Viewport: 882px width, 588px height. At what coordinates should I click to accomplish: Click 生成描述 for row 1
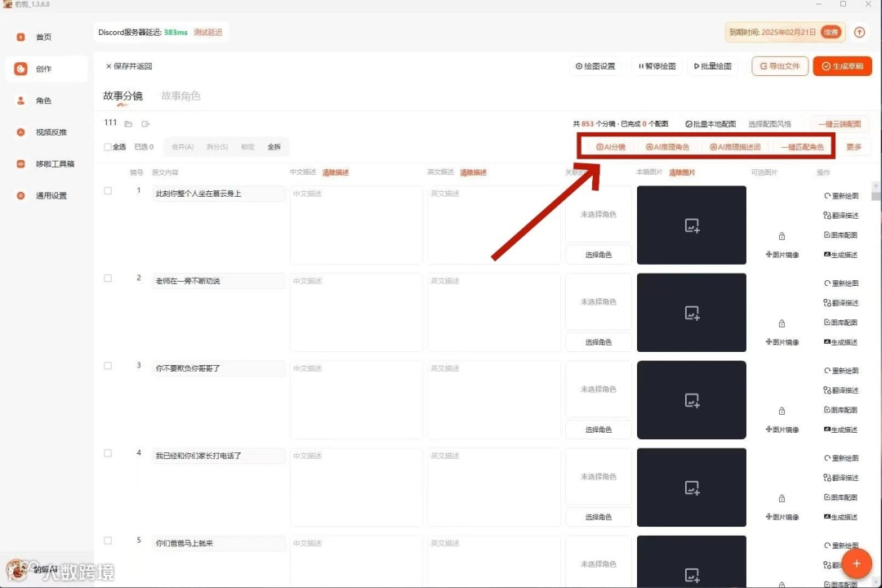(x=841, y=255)
